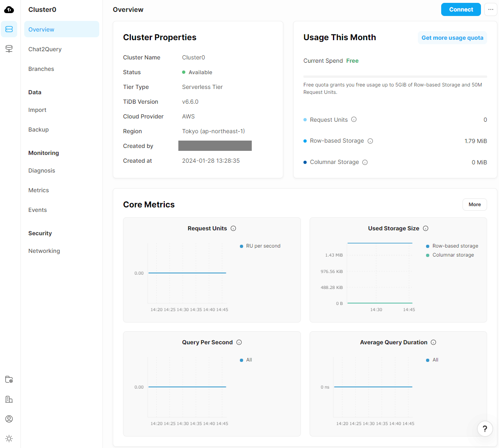
Task: Click the Average Query Duration chart line
Action: tap(373, 387)
